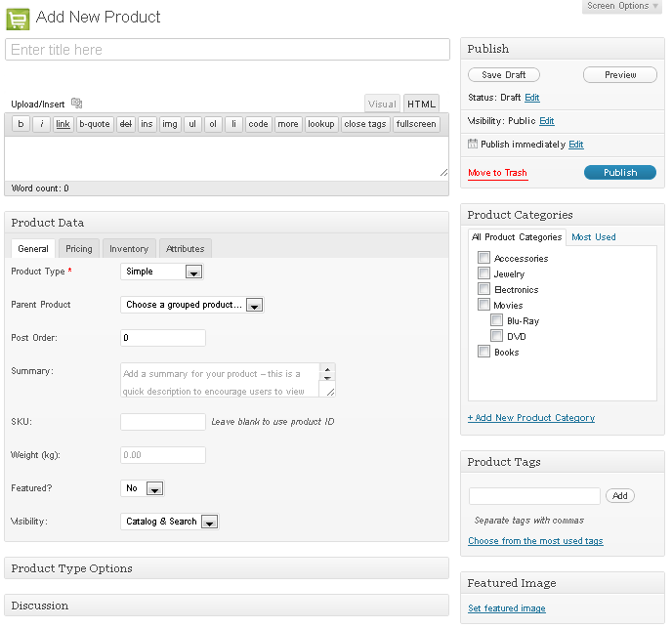Click the Save Draft button
The image size is (672, 628).
[504, 75]
